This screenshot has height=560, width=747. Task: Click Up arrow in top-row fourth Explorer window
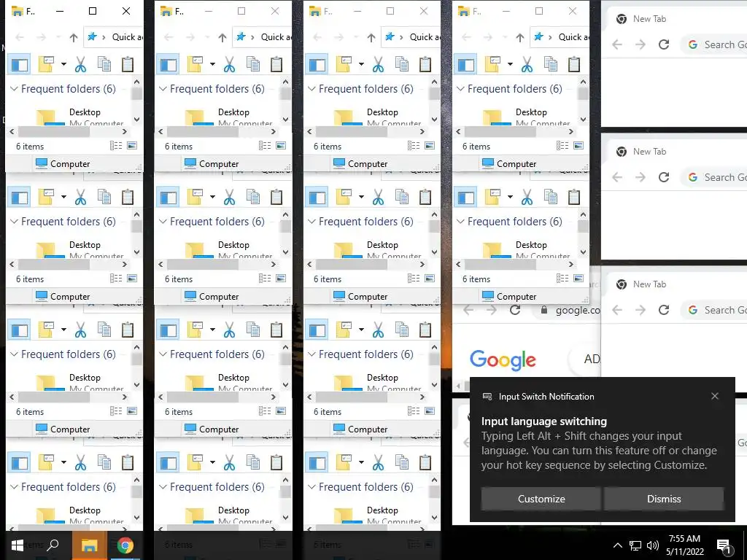(519, 37)
